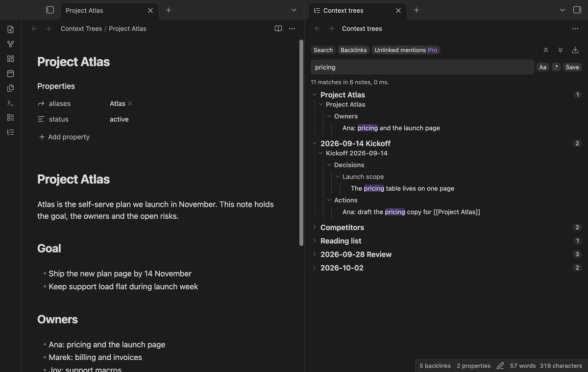The width and height of the screenshot is (588, 372).
Task: Open the second-to-last ribbon list icon
Action: point(10,117)
